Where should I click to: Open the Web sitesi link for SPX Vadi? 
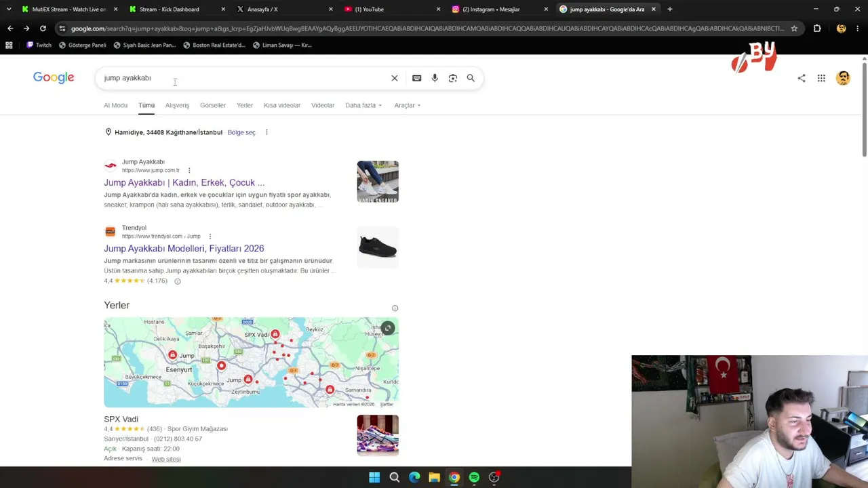pyautogui.click(x=166, y=460)
